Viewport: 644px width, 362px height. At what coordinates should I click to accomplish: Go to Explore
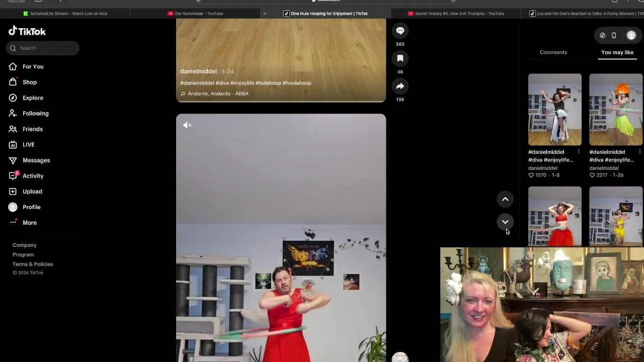[33, 98]
